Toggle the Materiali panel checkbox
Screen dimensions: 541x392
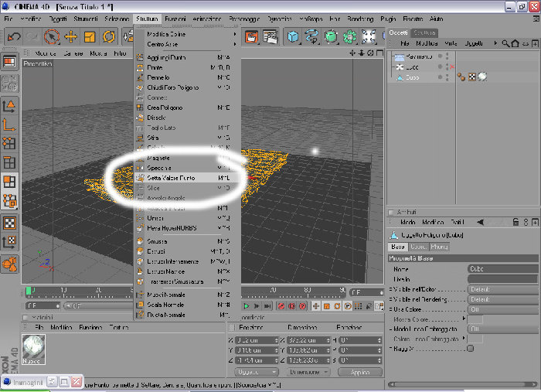26,317
